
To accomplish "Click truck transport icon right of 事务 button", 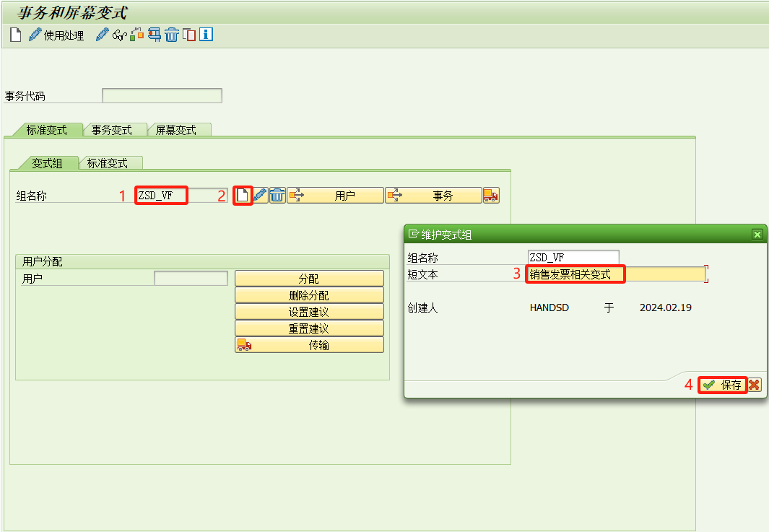I will tap(491, 195).
